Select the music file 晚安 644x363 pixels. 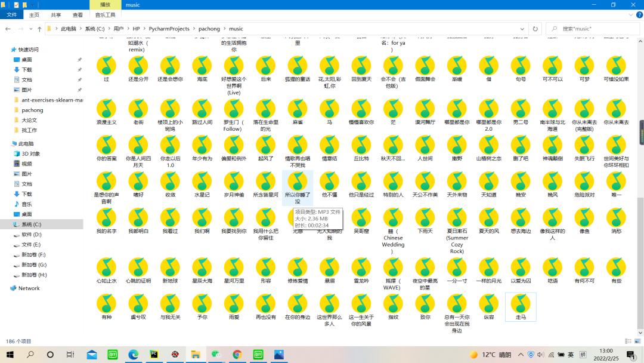521,184
